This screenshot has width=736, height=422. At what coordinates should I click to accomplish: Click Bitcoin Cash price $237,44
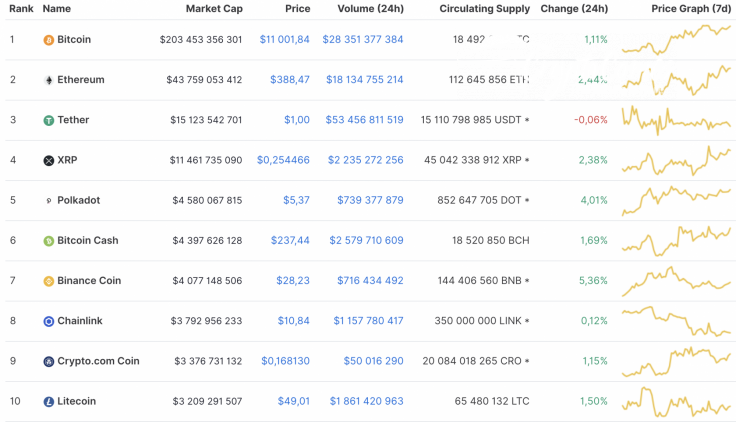tap(290, 240)
